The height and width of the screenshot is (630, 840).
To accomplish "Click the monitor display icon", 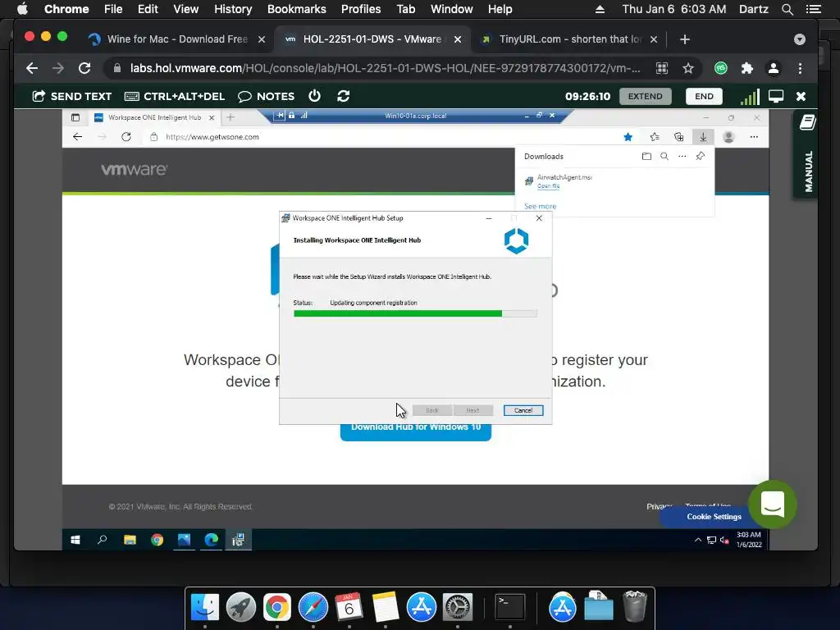I will [776, 97].
